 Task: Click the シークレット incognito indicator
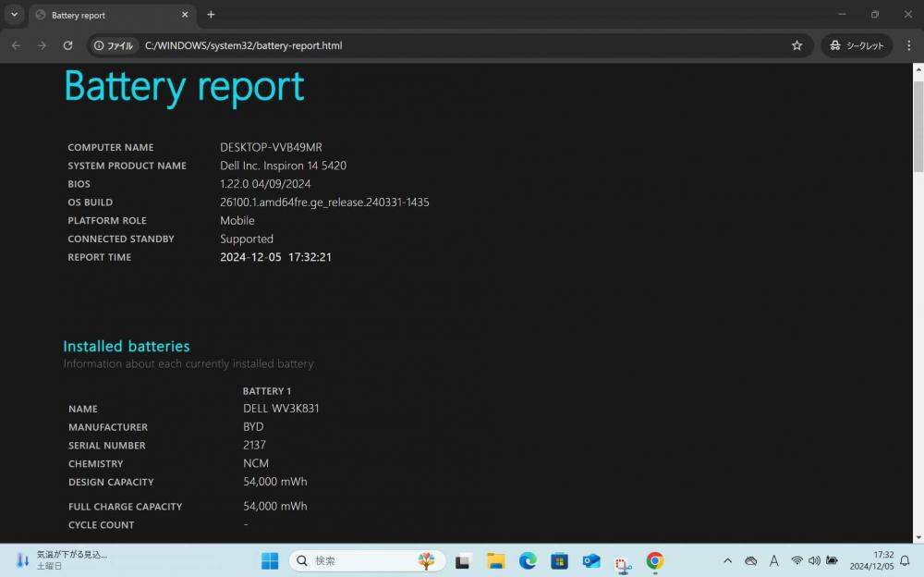[857, 45]
